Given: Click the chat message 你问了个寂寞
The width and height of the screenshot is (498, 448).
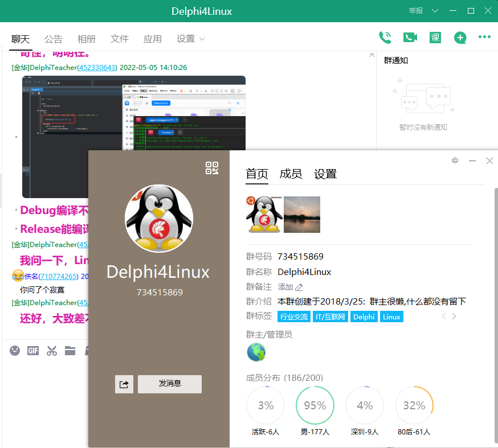Looking at the screenshot, I should 42,290.
